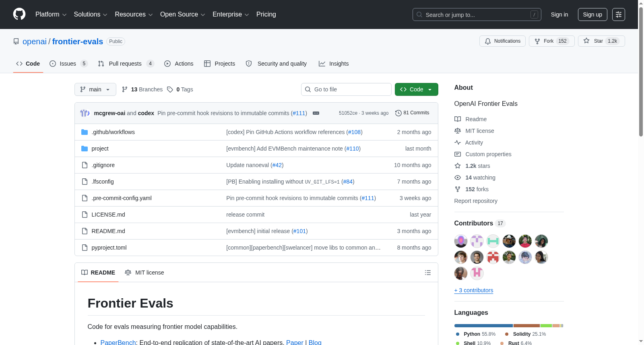Expand the Enterprise menu

[x=231, y=14]
